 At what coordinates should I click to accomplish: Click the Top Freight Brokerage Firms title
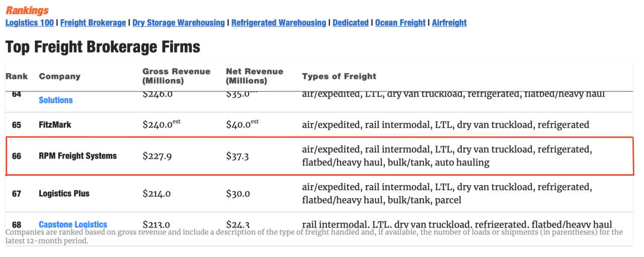tap(103, 47)
